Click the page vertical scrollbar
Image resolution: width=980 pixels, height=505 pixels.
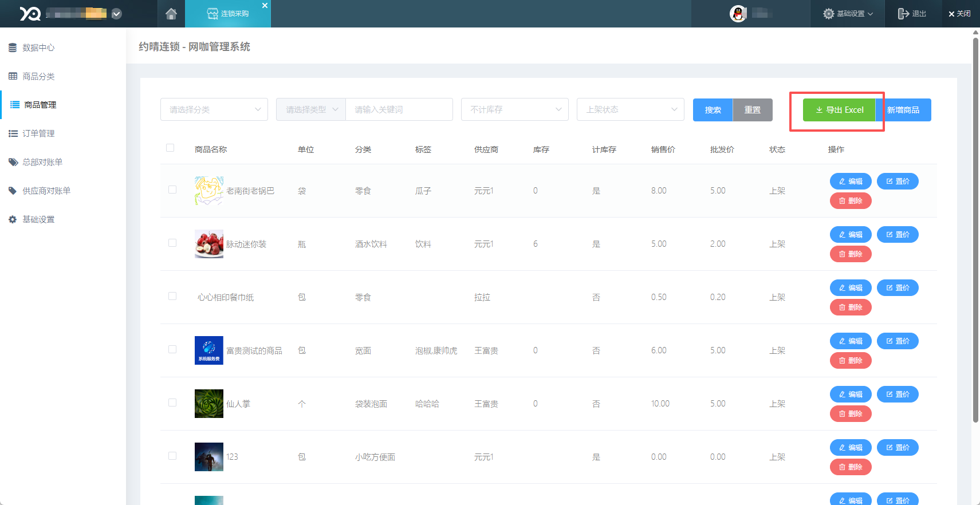pos(975,229)
